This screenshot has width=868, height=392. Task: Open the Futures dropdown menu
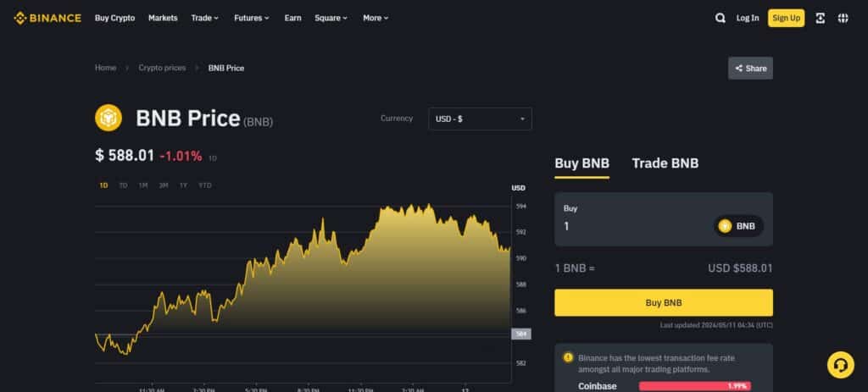[251, 19]
